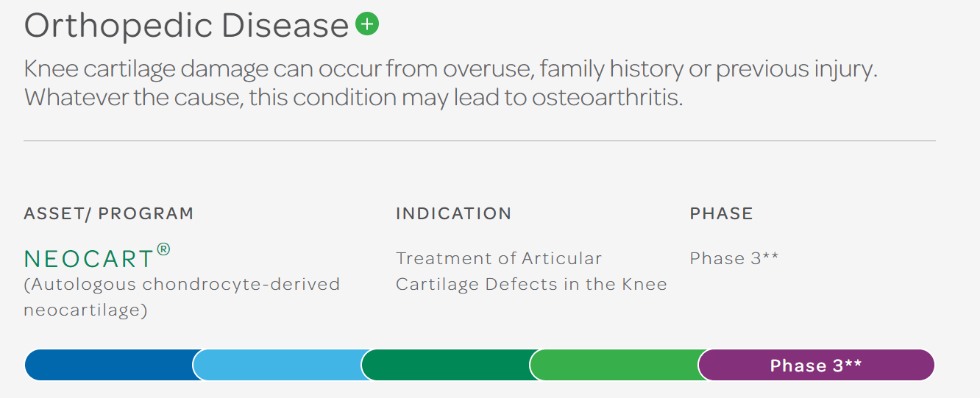Click the purple Phase 3** progress segment

[815, 366]
